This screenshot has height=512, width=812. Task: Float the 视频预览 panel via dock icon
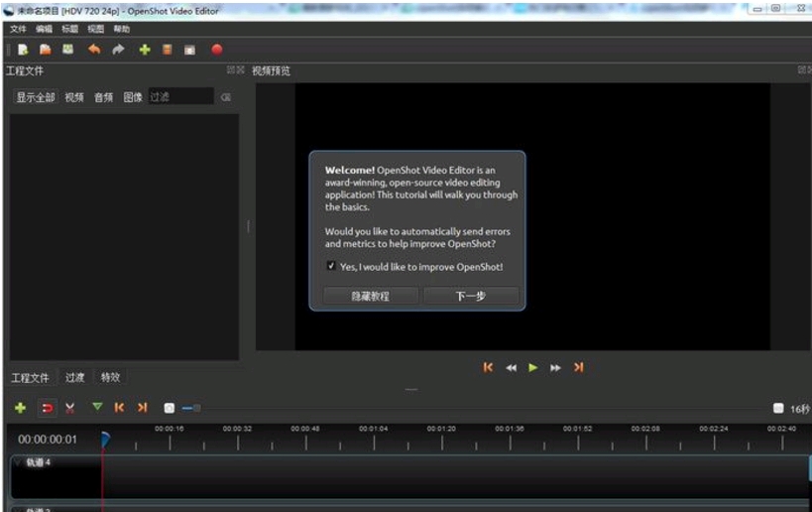click(x=802, y=70)
